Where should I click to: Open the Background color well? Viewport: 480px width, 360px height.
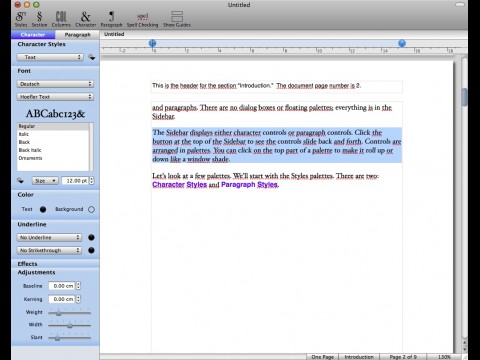pyautogui.click(x=91, y=209)
